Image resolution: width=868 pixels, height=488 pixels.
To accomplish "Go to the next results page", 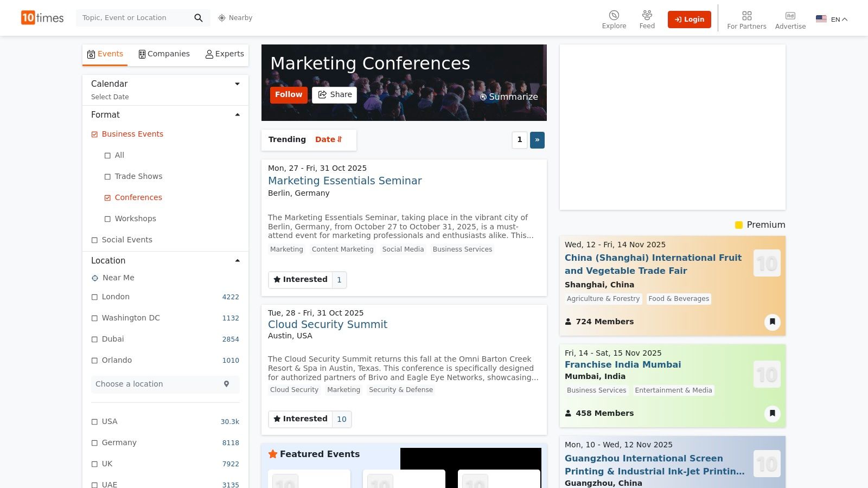I will [x=537, y=140].
